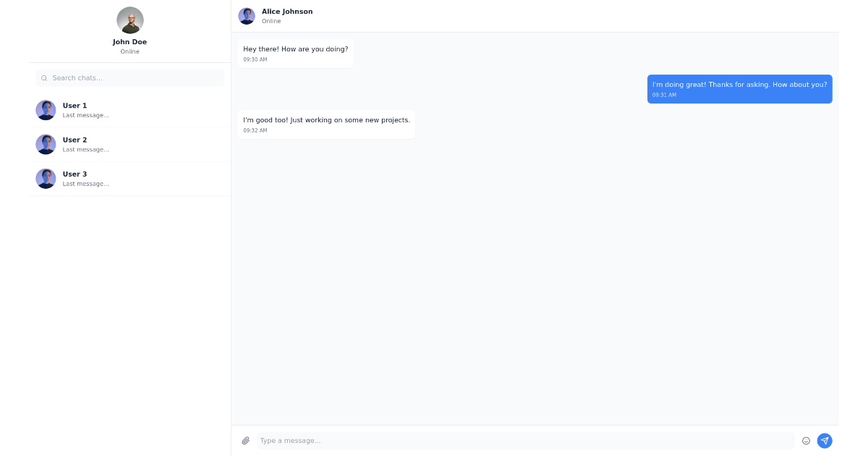Click John Doe's profile avatar

(x=130, y=20)
